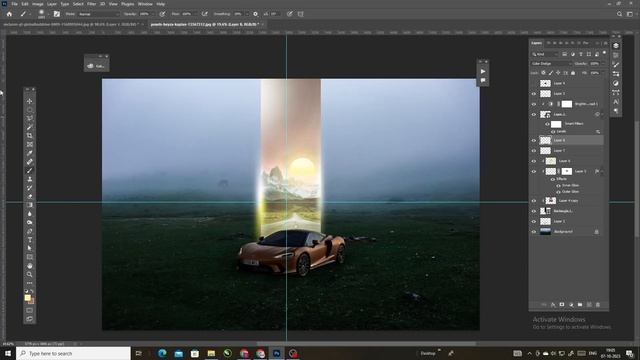This screenshot has width=640, height=360.
Task: Open the Layers panel tab
Action: point(536,43)
